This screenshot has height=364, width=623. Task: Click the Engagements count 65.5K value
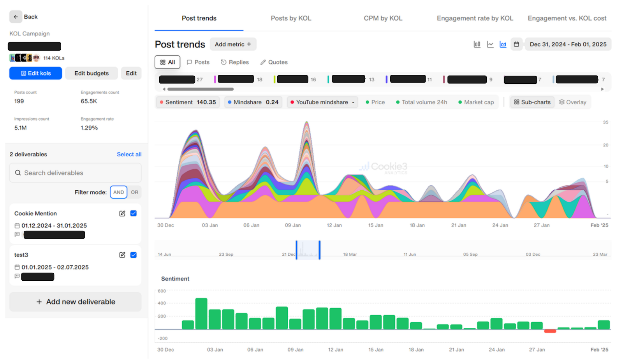(89, 101)
